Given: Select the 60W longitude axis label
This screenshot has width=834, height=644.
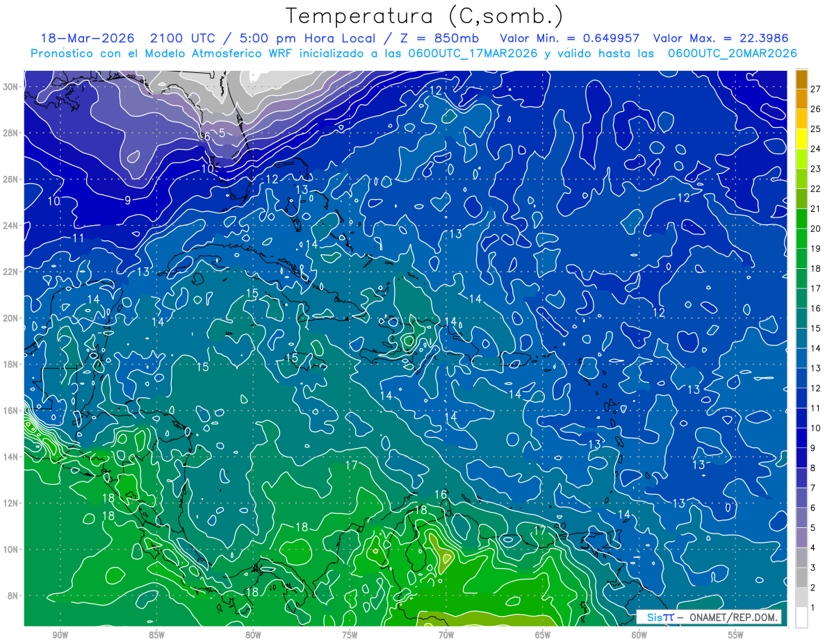Looking at the screenshot, I should [x=639, y=635].
